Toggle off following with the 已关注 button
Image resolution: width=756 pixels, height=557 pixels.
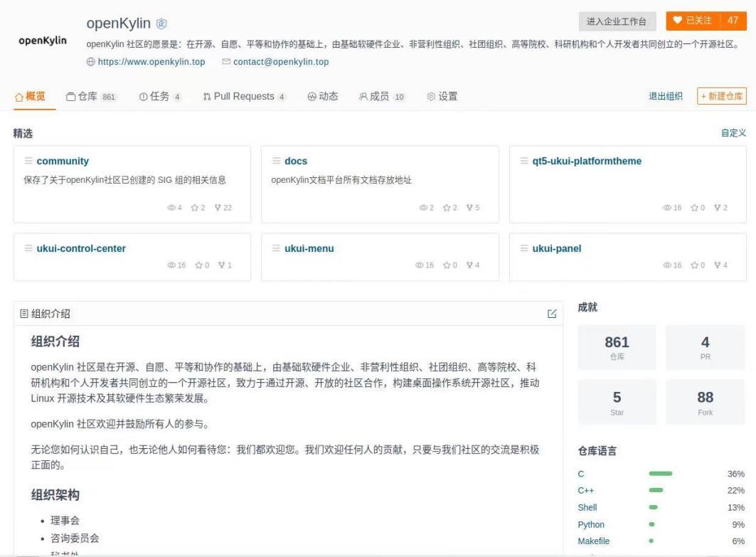click(x=692, y=21)
